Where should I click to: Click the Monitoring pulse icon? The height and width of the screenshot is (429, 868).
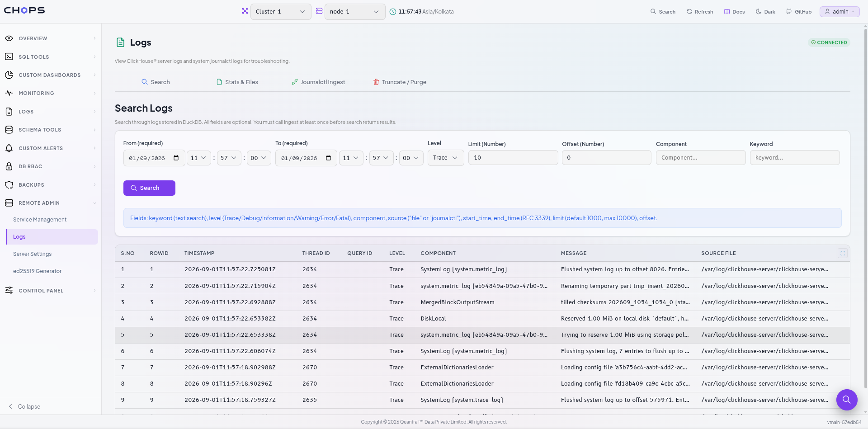point(9,93)
